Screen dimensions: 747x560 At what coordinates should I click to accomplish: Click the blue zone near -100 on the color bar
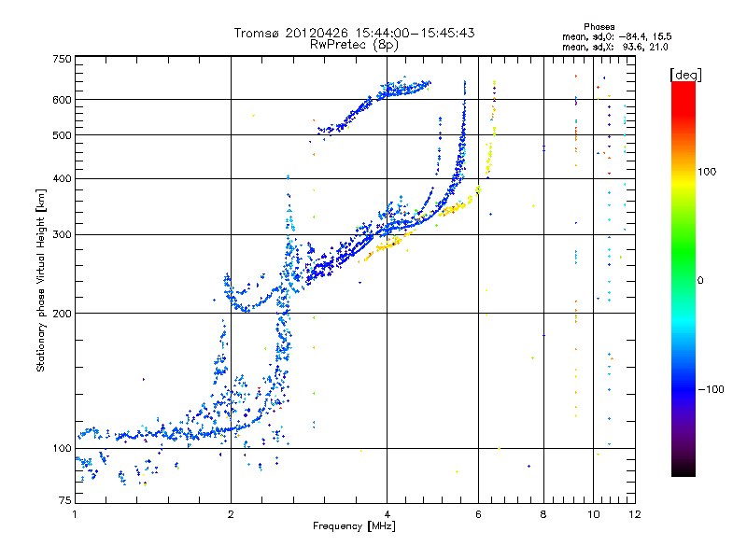684,388
